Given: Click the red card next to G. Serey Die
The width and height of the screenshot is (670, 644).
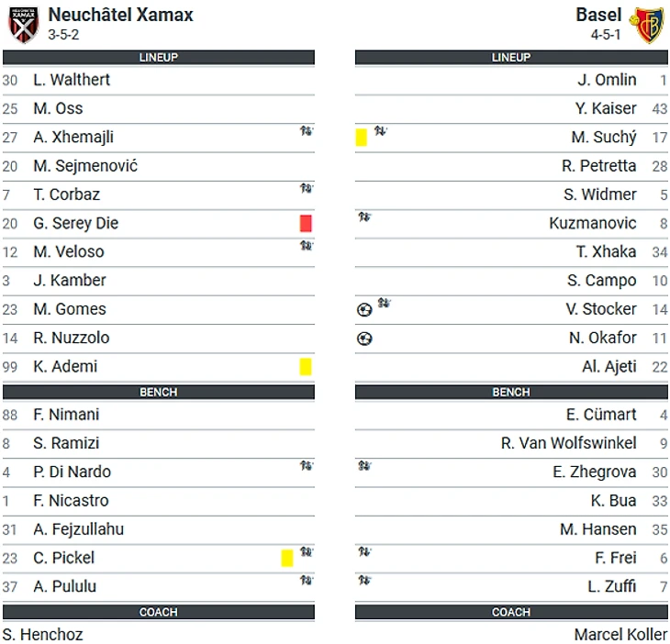Looking at the screenshot, I should click(x=306, y=223).
